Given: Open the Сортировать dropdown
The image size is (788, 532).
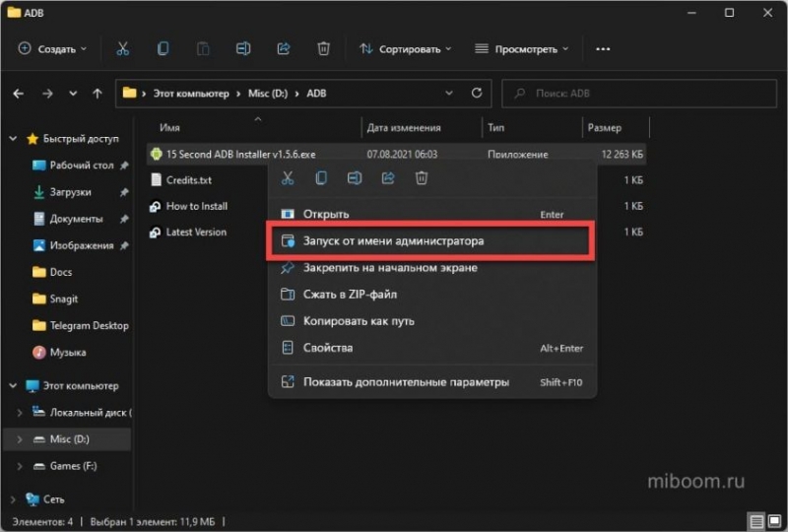Looking at the screenshot, I should tap(405, 49).
